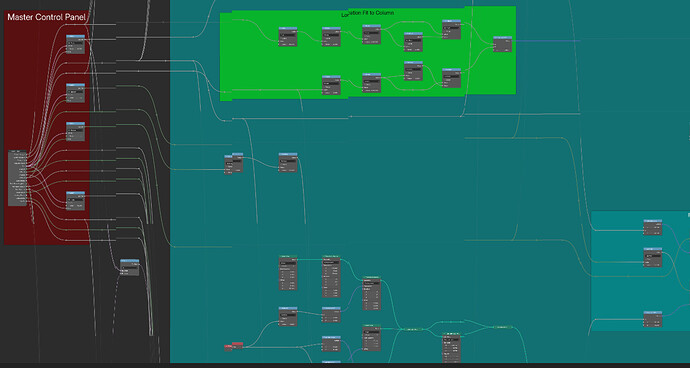The image size is (690, 368).
Task: Select the node right of the overlapping pair
Action: (288, 162)
